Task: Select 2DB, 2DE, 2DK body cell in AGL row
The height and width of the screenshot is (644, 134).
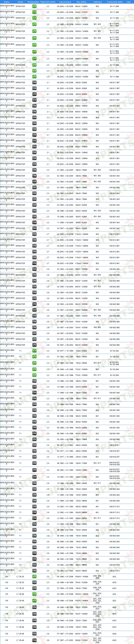Action: (97, 577)
